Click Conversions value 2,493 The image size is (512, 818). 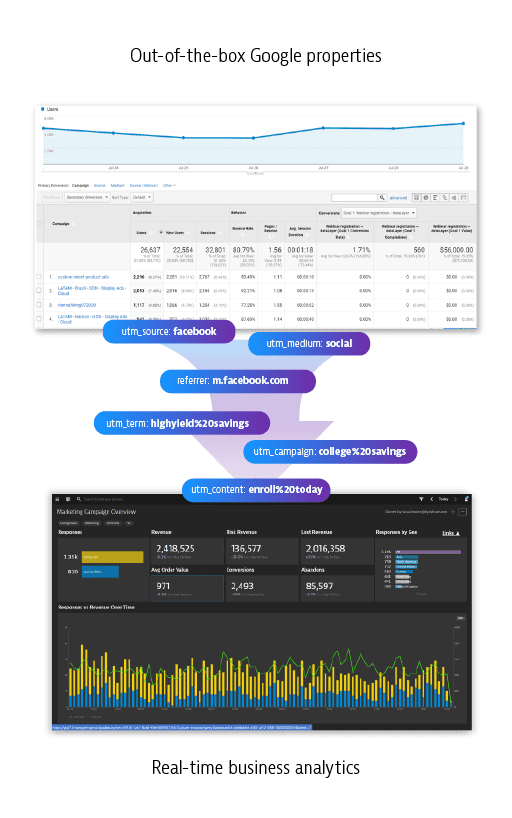[x=242, y=586]
